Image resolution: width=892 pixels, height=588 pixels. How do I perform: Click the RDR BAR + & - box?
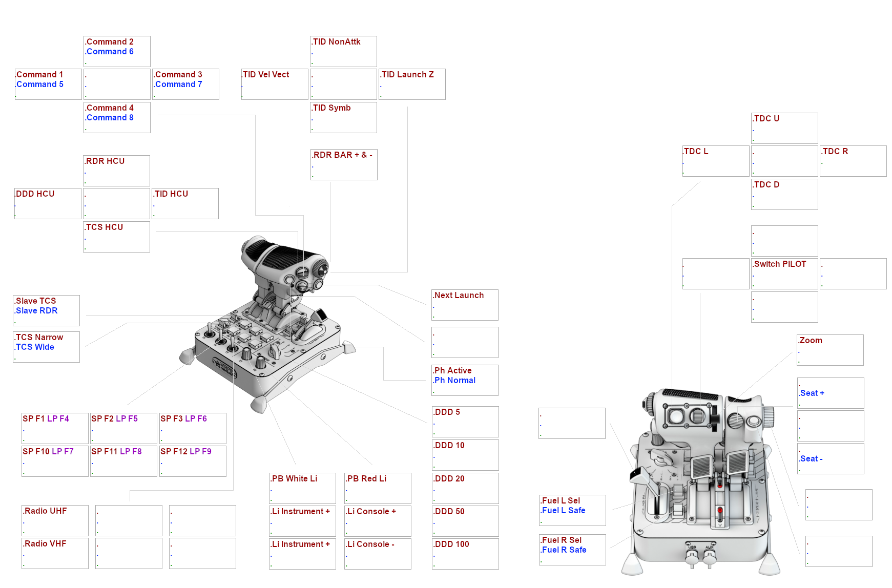[344, 164]
